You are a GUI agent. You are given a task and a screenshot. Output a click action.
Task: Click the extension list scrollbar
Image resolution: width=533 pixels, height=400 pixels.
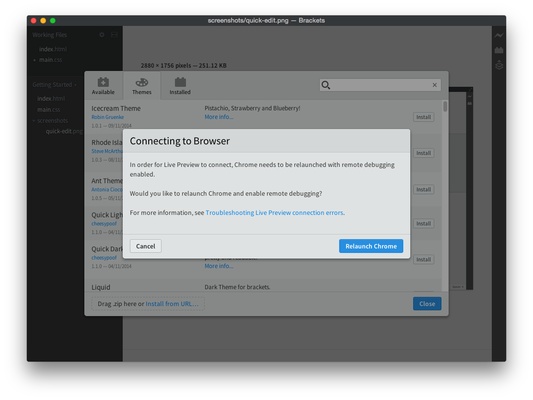click(x=445, y=107)
